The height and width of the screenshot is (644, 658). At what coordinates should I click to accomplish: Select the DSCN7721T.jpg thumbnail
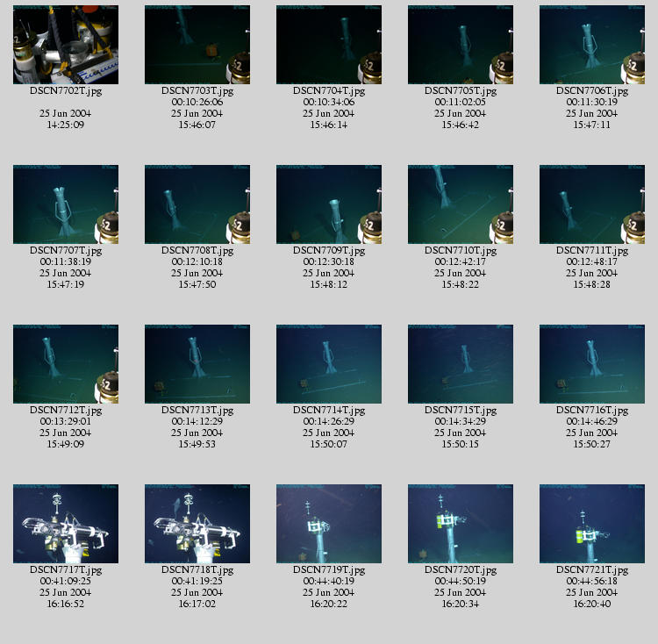(592, 524)
